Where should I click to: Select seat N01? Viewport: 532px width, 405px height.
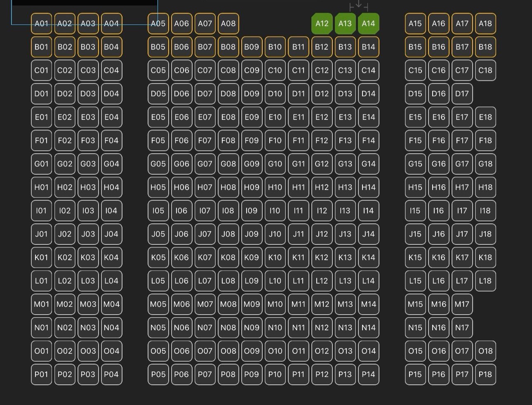[41, 327]
